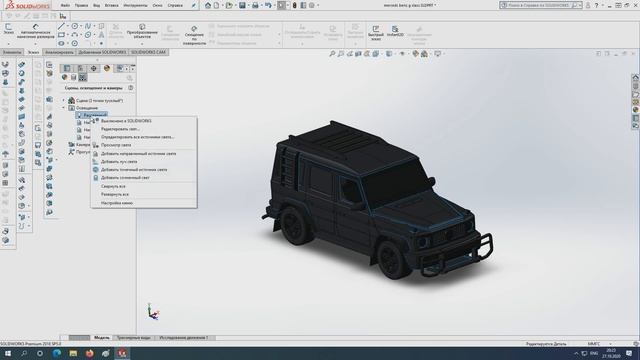
Task: Open Firefox from the taskbar
Action: (89, 353)
